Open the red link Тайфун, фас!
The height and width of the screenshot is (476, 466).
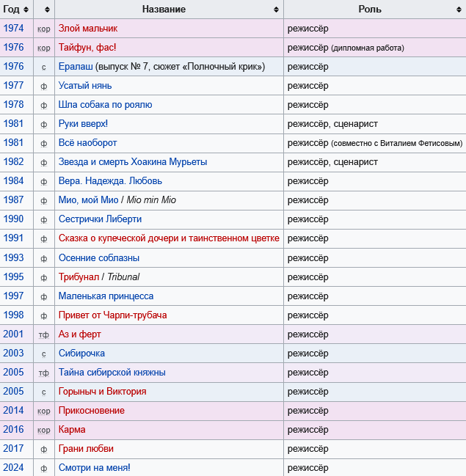click(x=87, y=48)
